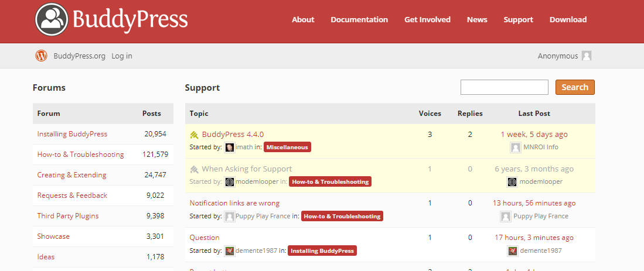The image size is (644, 271).
Task: Click How-to & Troubleshooting tag under Notification links
Action: tap(342, 216)
